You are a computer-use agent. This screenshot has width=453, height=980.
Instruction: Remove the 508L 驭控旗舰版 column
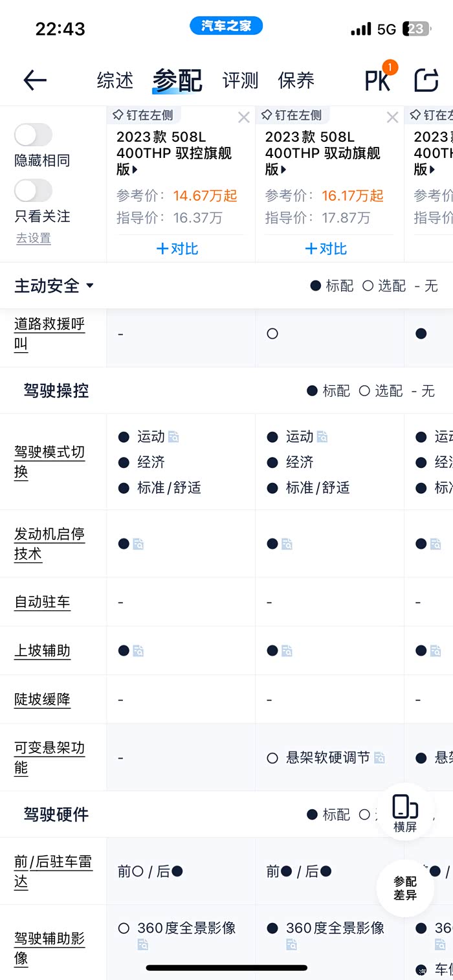[244, 117]
